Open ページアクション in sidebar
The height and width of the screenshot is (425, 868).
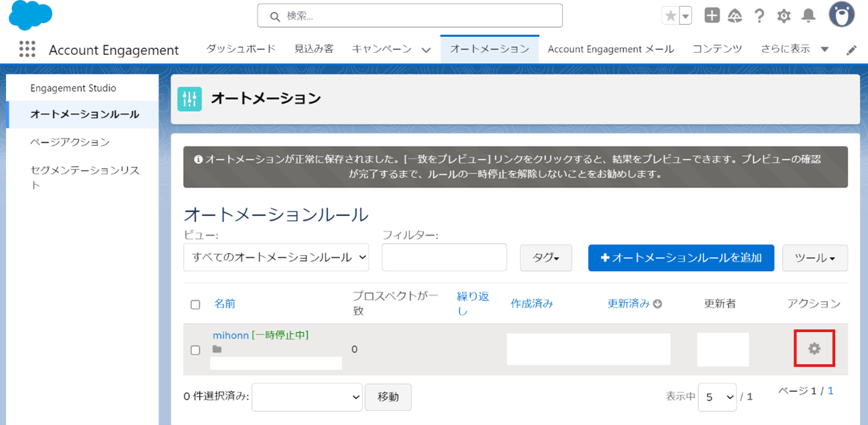(x=70, y=142)
